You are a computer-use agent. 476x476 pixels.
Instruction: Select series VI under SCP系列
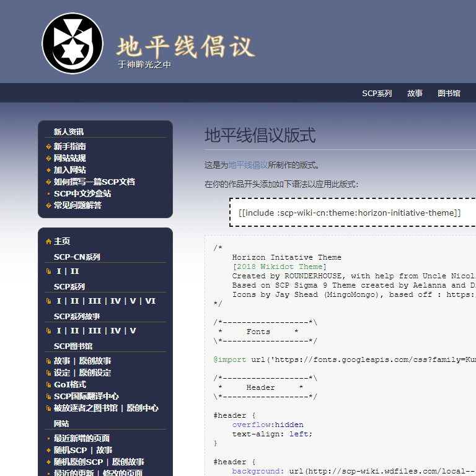point(150,301)
